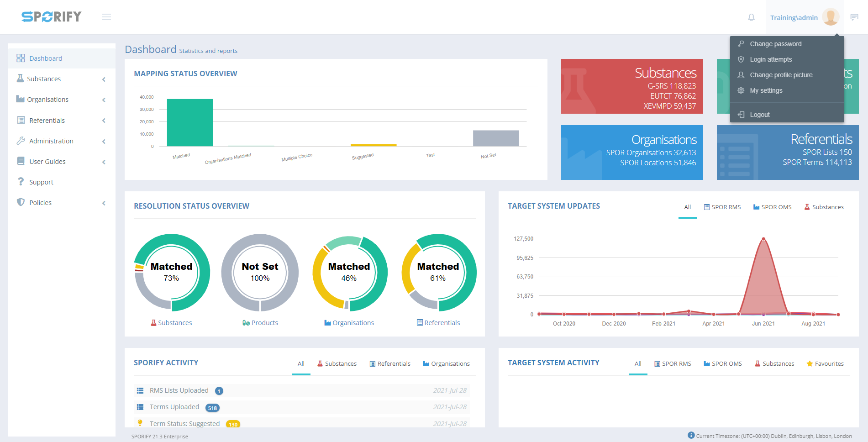Expand Administration submenu chevron
This screenshot has width=868, height=442.
pos(104,142)
